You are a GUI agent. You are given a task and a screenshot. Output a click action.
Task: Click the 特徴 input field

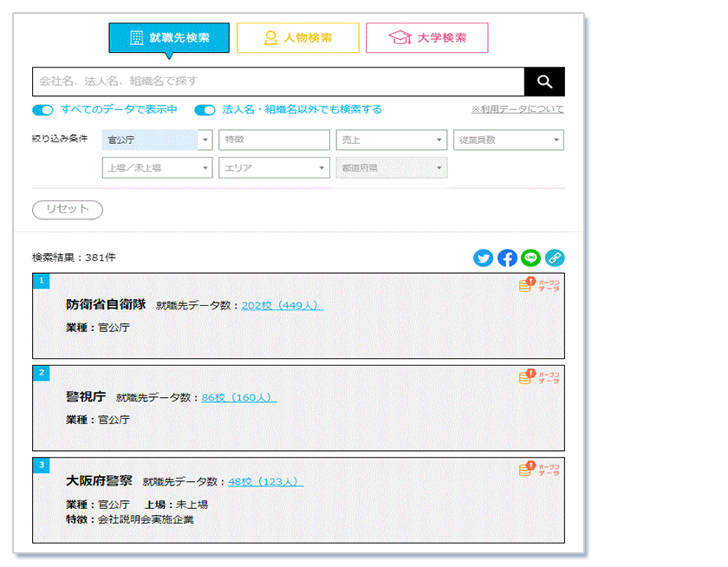(274, 140)
